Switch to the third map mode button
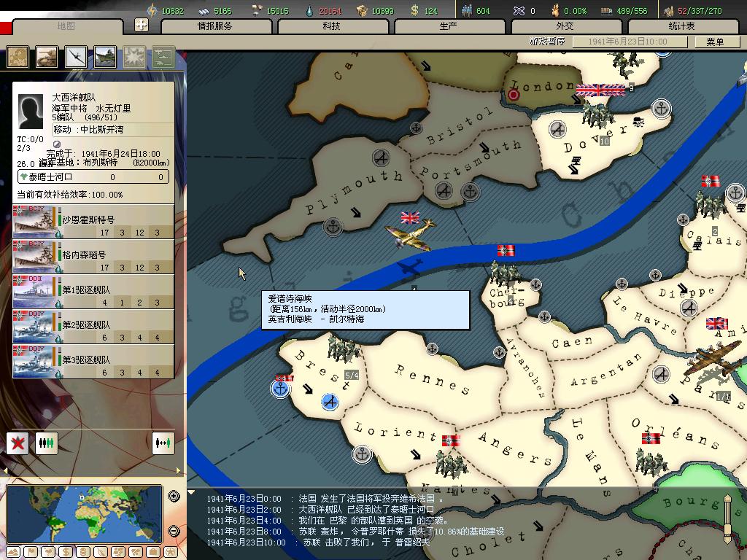Screen dimensions: 747x560 [48, 553]
